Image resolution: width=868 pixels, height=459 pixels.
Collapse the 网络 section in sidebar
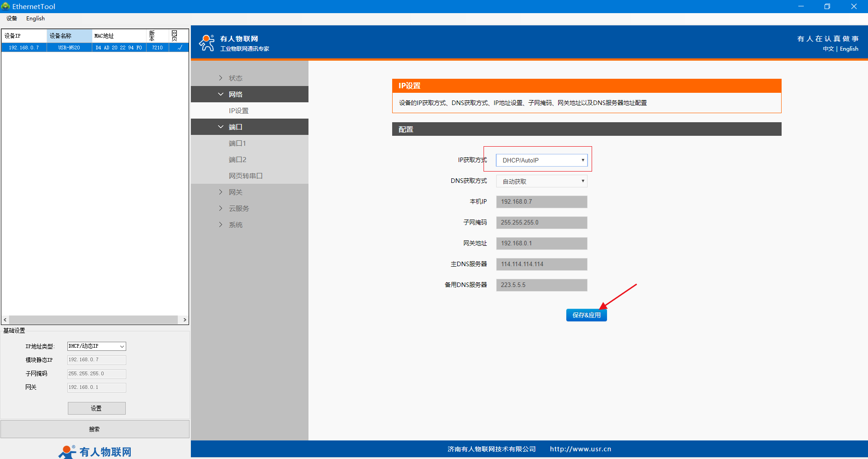pos(235,94)
